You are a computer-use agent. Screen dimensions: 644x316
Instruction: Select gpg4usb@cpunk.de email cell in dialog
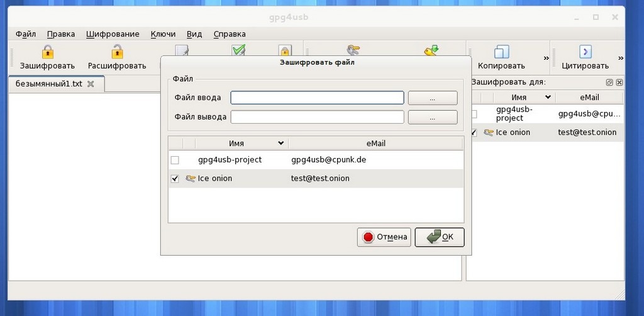[328, 160]
